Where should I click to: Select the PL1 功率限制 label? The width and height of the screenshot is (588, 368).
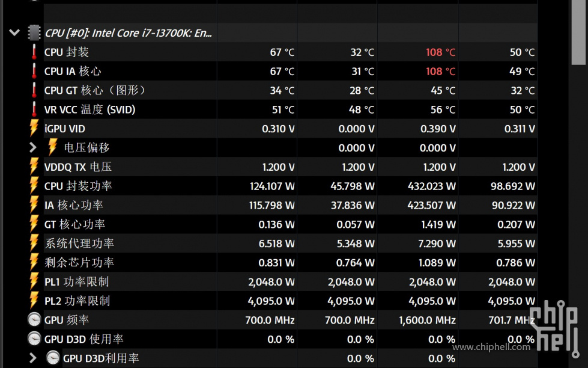coord(76,281)
